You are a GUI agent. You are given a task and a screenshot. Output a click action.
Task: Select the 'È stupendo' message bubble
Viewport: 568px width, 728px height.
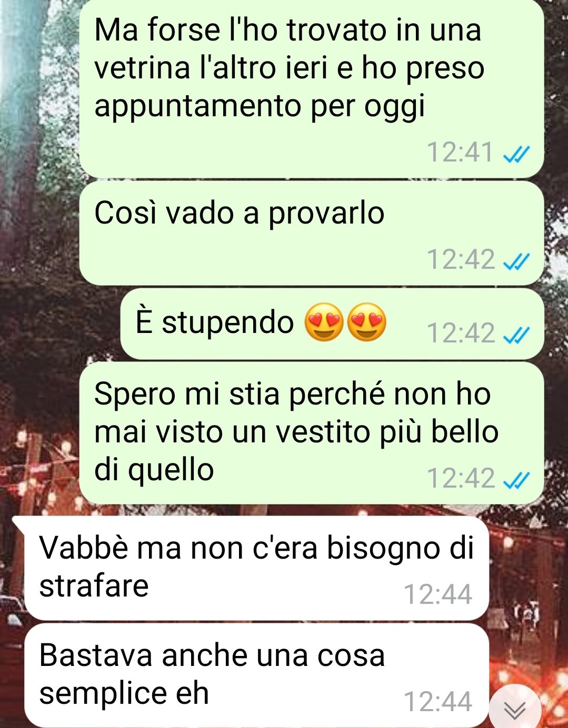[x=332, y=323]
